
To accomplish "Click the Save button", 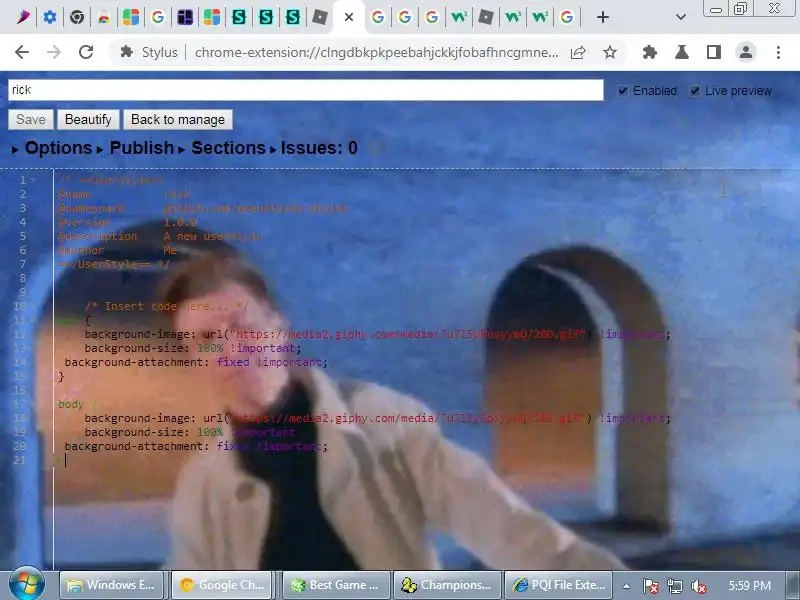I will click(31, 119).
